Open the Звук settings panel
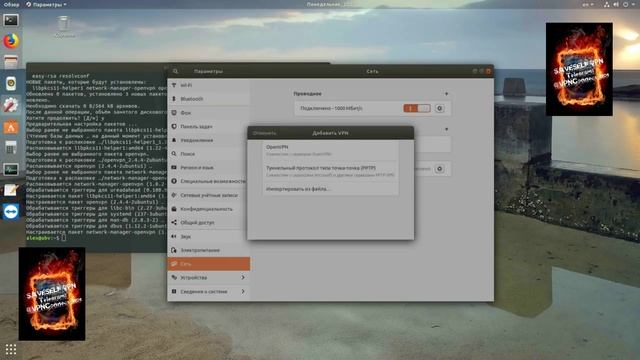Viewport: 640px width, 360px height. coord(209,236)
